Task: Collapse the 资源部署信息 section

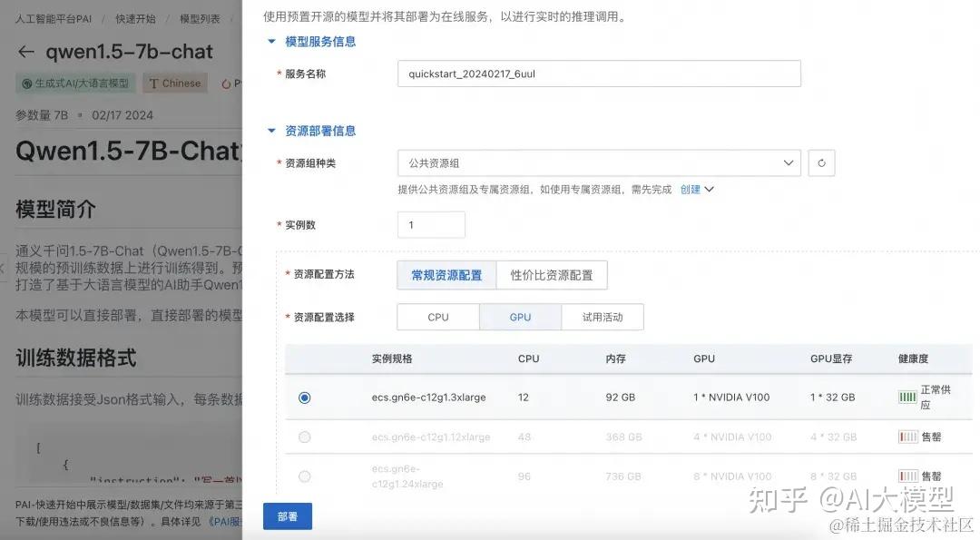Action: (x=271, y=131)
